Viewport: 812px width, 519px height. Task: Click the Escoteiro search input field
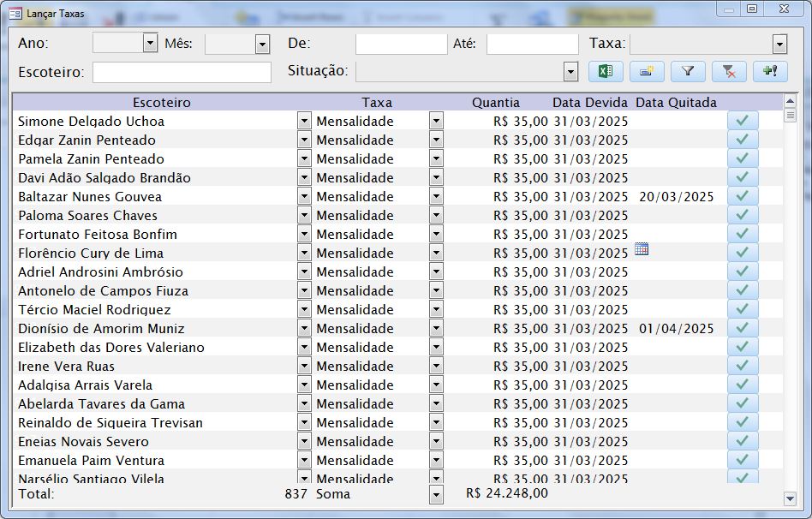(x=182, y=72)
